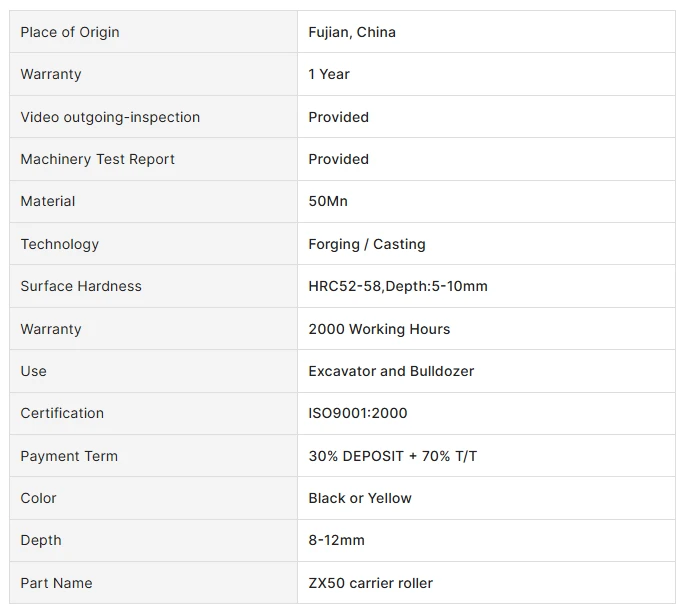
Task: Click the Forging / Casting technology value
Action: (367, 244)
